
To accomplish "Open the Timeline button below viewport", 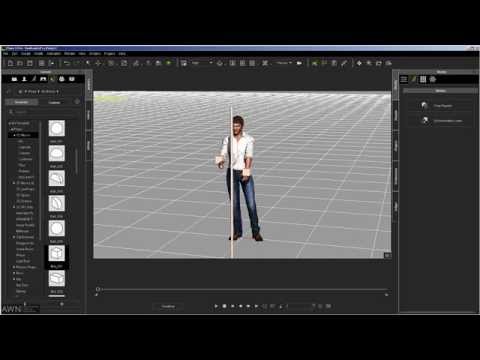I will click(x=168, y=306).
